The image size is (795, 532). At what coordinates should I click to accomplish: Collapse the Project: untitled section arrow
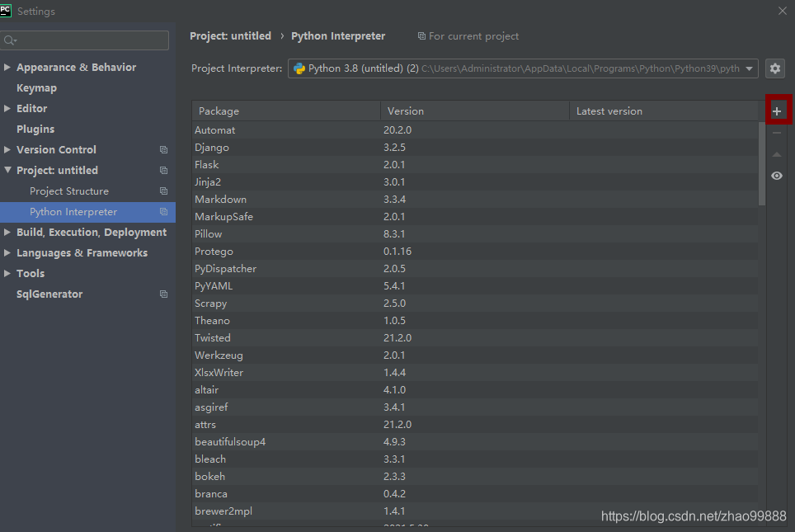pyautogui.click(x=7, y=170)
